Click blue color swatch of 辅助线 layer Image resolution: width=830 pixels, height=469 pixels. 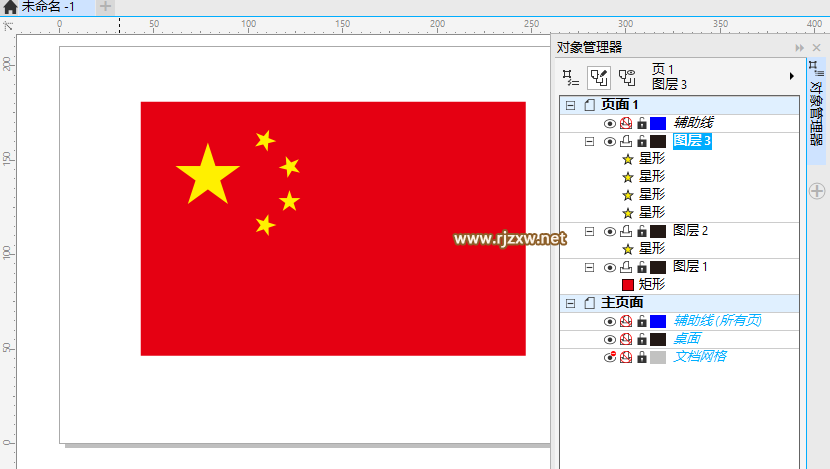coord(657,123)
